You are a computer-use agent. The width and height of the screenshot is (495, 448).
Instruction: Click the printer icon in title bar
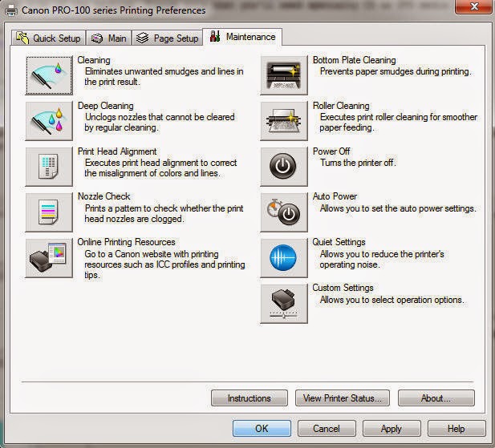[x=11, y=10]
